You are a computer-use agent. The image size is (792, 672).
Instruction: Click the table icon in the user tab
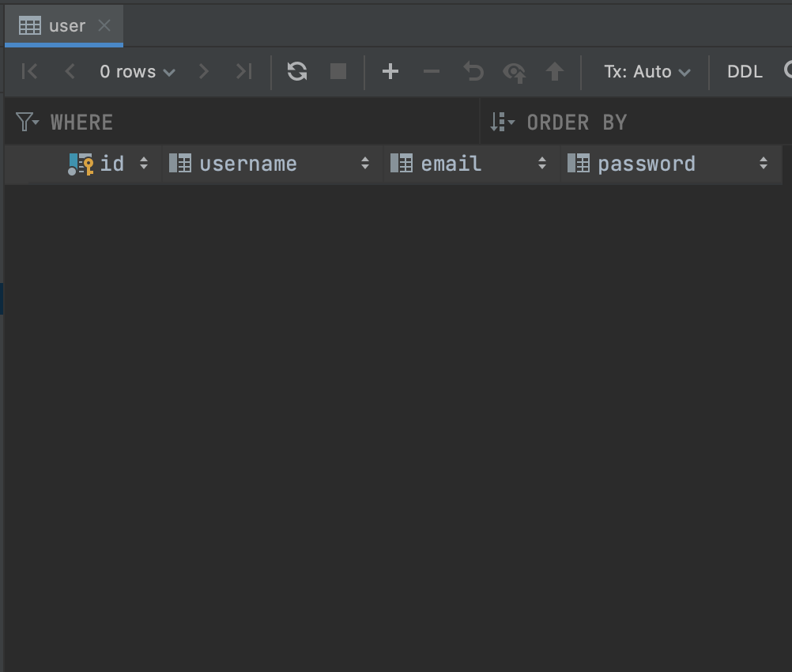[x=30, y=26]
